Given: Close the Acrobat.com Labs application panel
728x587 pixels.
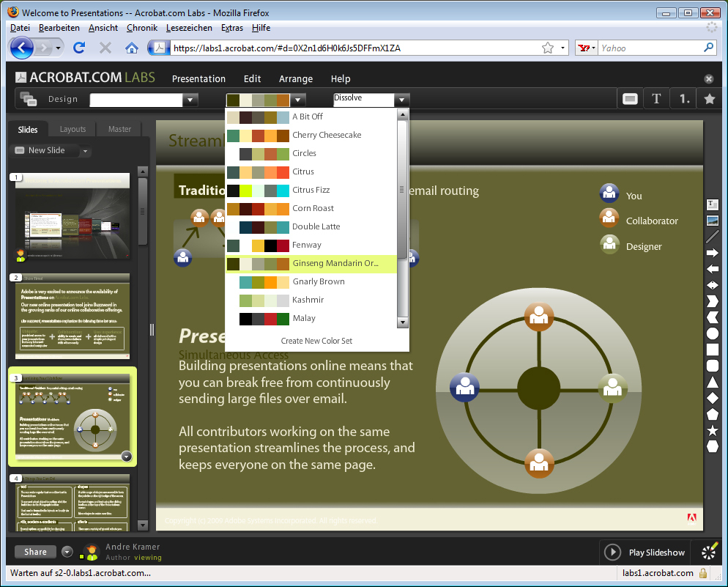Looking at the screenshot, I should coord(708,79).
